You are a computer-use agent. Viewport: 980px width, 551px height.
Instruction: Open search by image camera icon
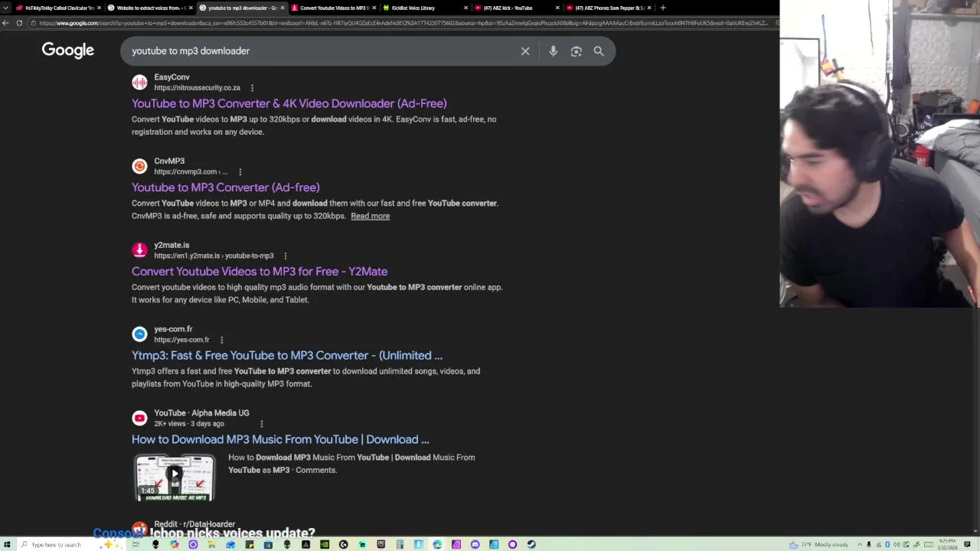click(576, 51)
